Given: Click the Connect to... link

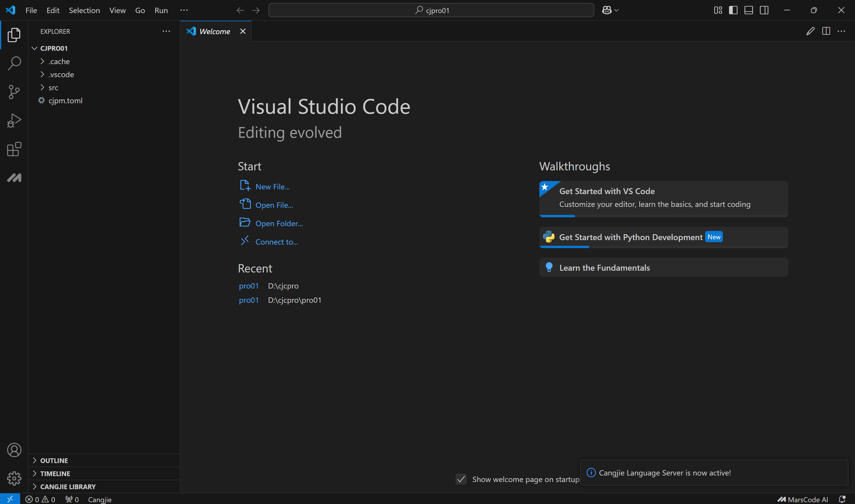Looking at the screenshot, I should tap(276, 242).
